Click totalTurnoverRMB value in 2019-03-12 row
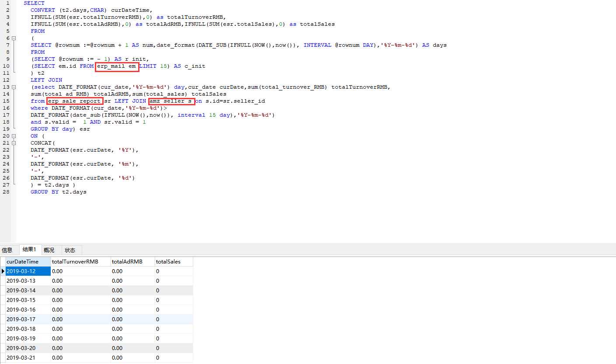Image resolution: width=616 pixels, height=364 pixels. tap(81, 271)
